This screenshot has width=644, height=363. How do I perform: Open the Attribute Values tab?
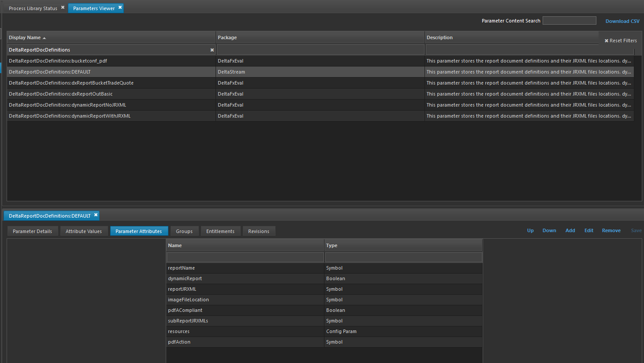tap(84, 231)
